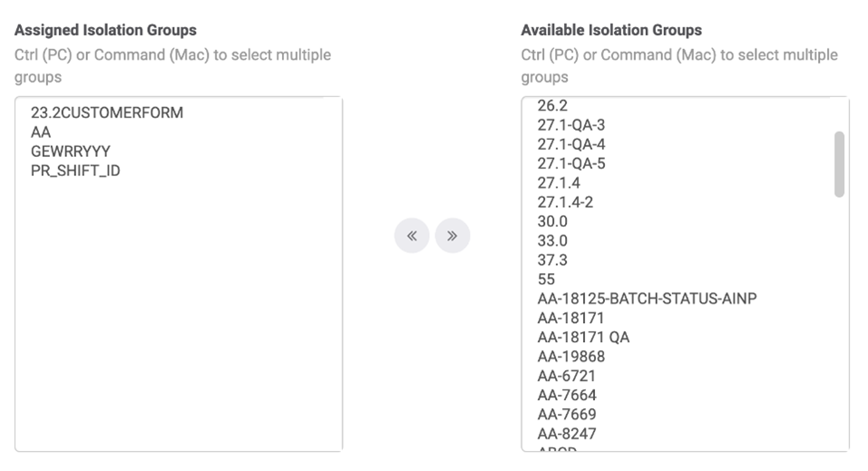
Task: Select AA-8247 in available groups
Action: (567, 433)
